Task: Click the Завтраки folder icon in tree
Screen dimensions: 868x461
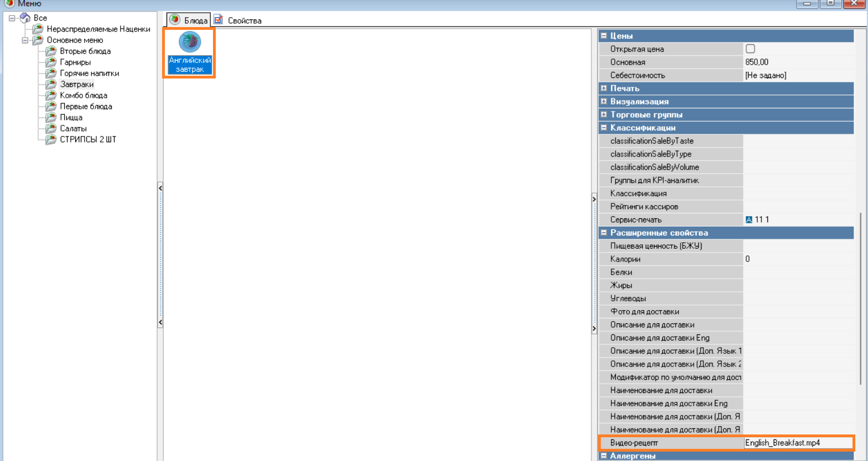Action: point(51,84)
